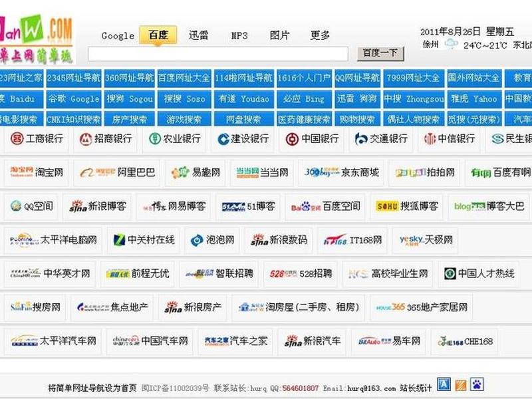Image resolution: width=532 pixels, height=399 pixels.
Task: Click 必应 Bing link
Action: click(x=304, y=98)
